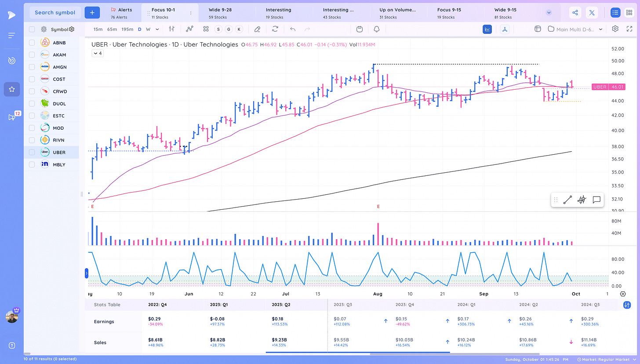Expand the Main Multi D-6 layout dropdown
The width and height of the screenshot is (640, 364).
(x=576, y=29)
